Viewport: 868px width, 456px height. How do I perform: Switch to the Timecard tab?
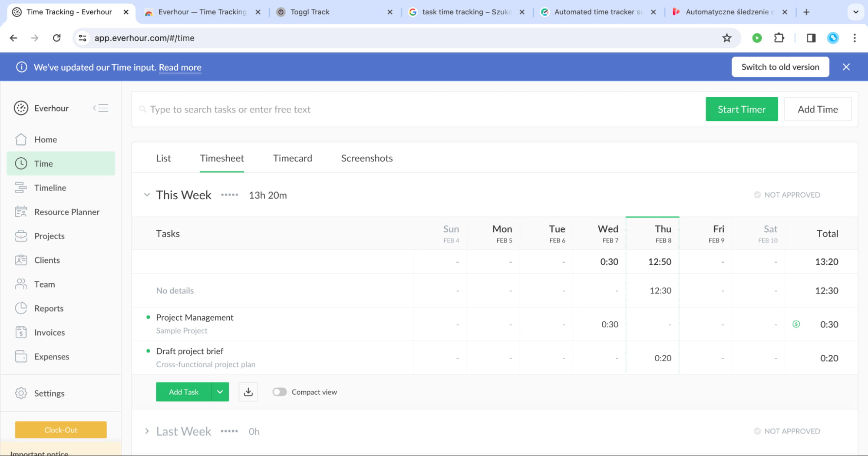pyautogui.click(x=292, y=158)
